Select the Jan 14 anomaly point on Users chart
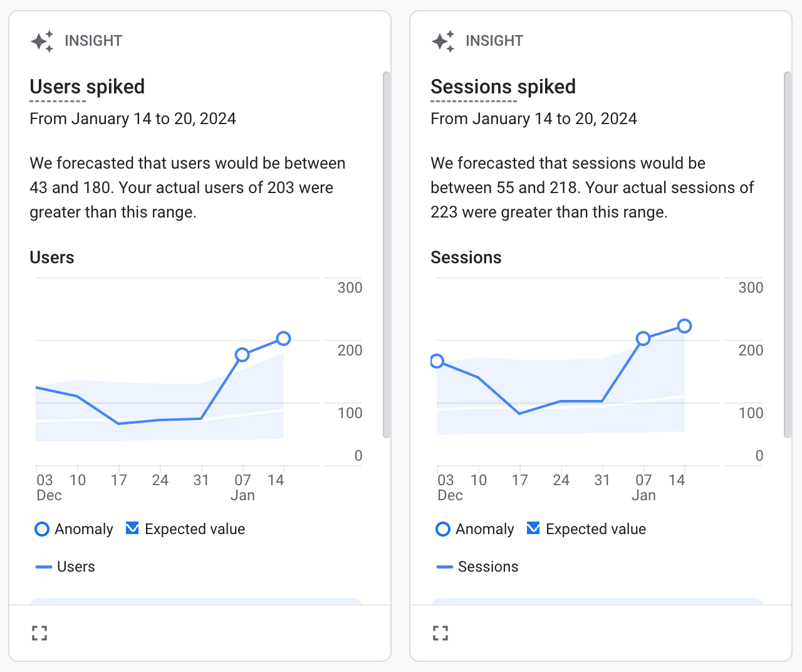Image resolution: width=802 pixels, height=672 pixels. (x=283, y=339)
